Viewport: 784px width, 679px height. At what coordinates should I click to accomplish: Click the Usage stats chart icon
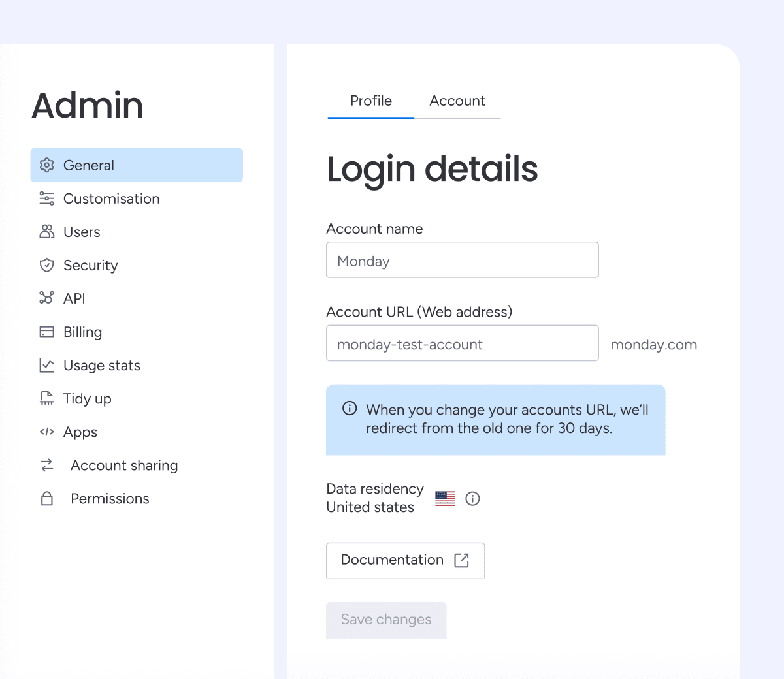(x=46, y=365)
